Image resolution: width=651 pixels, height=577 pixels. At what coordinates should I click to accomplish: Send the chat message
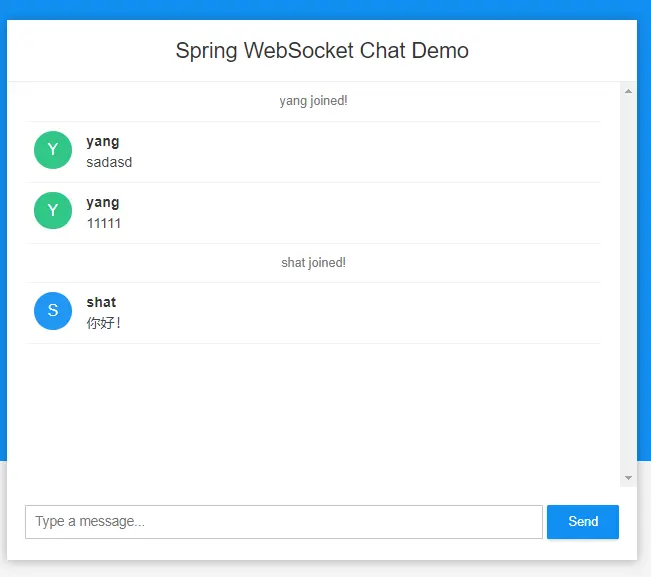[x=582, y=522]
